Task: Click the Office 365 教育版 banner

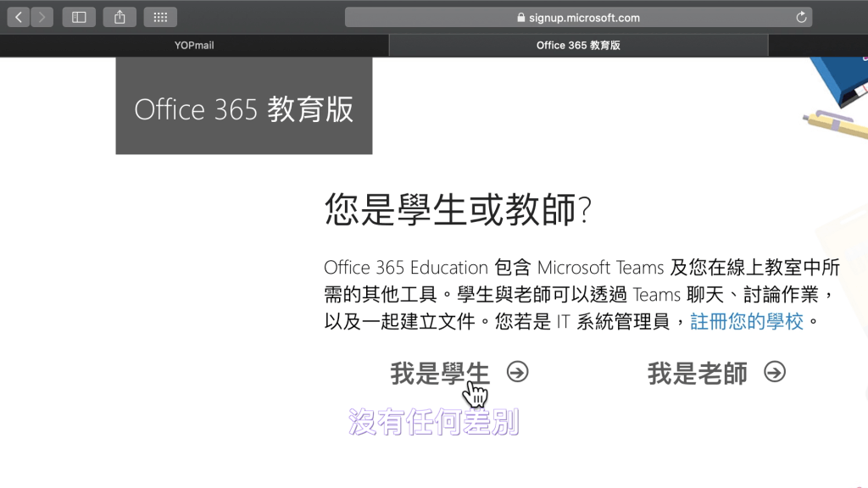Action: click(x=244, y=106)
